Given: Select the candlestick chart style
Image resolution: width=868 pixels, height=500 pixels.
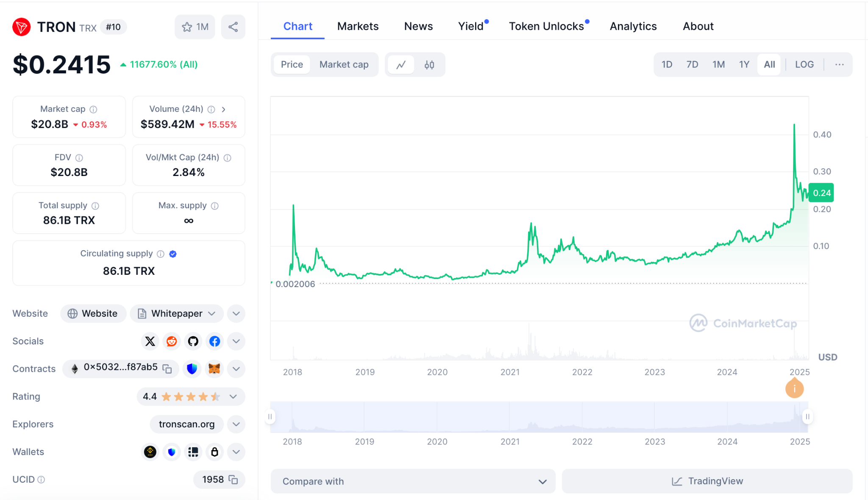Looking at the screenshot, I should coord(429,65).
